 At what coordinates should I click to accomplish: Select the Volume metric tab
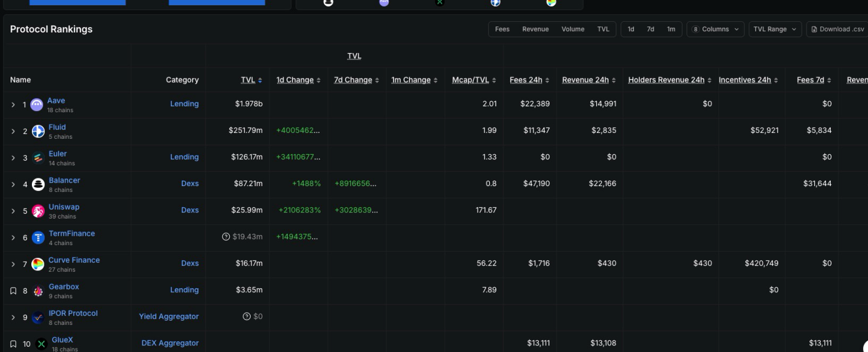[x=573, y=28]
